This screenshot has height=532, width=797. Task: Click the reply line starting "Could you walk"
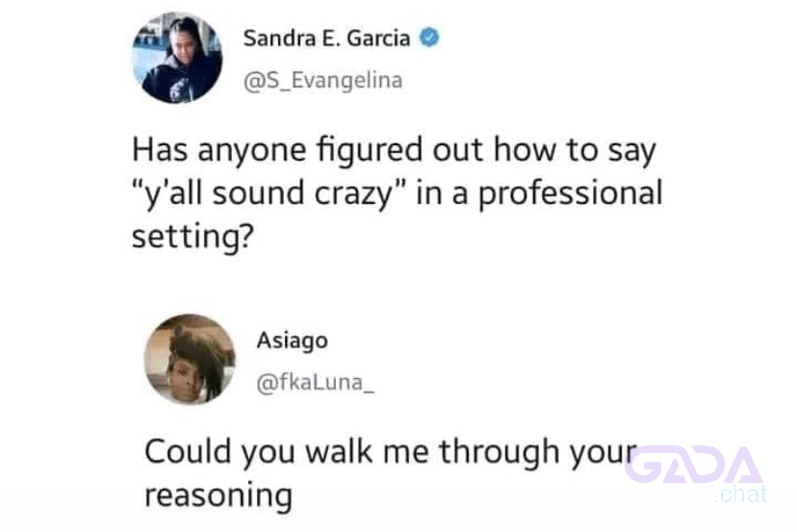coord(391,452)
